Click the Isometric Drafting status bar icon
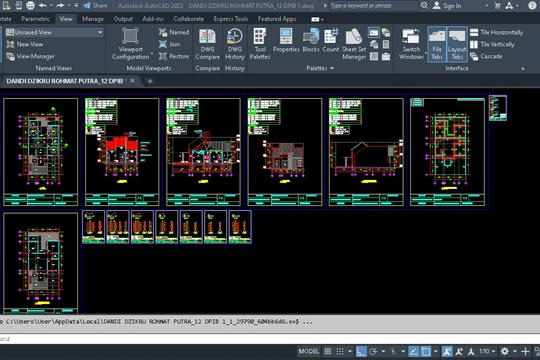This screenshot has height=360, width=540. click(393, 351)
